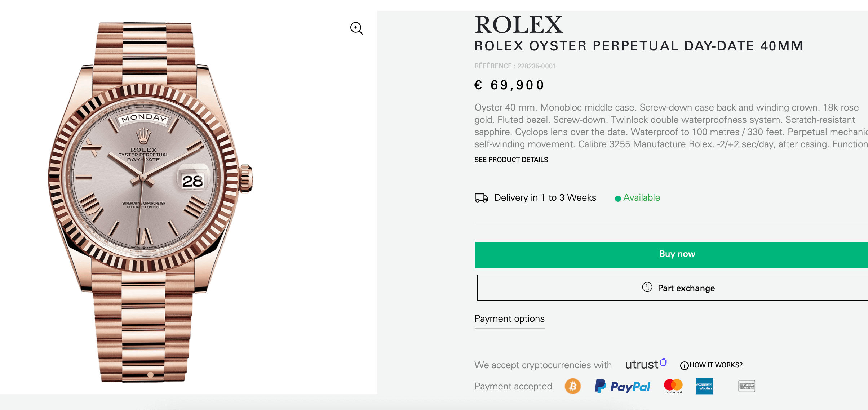Expand SEE PRODUCT DETAILS
The height and width of the screenshot is (410, 868).
[x=511, y=160]
